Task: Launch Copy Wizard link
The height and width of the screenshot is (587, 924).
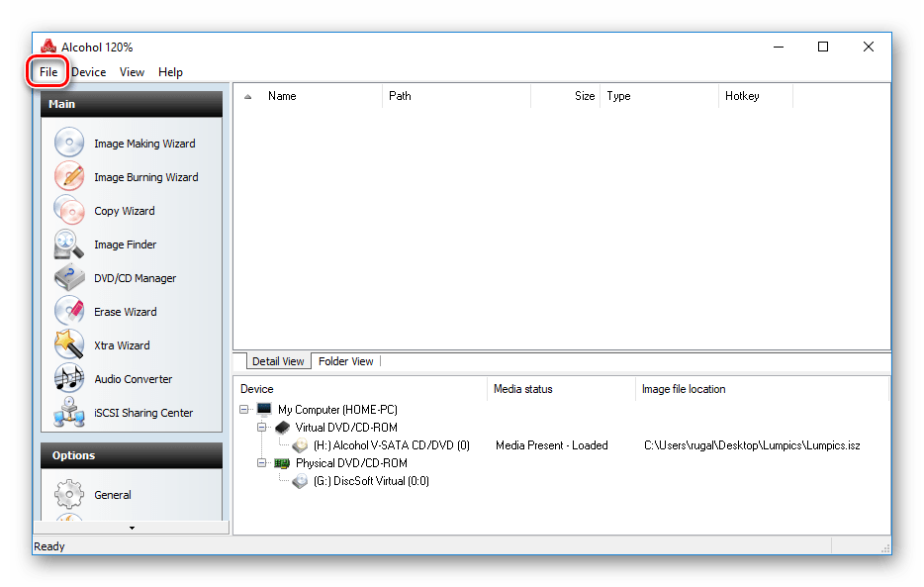Action: (x=125, y=211)
